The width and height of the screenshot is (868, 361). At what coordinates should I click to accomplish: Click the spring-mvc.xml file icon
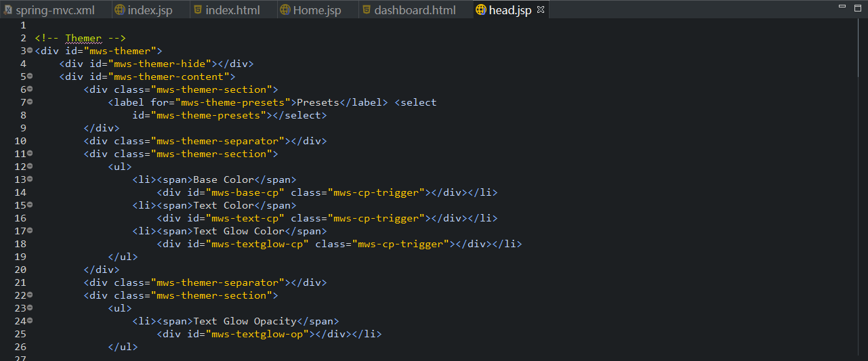7,10
